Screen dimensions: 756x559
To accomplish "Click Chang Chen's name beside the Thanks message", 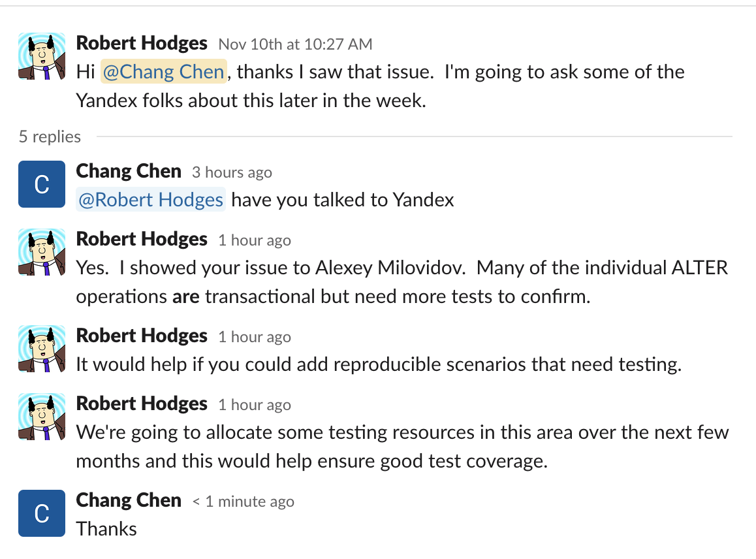I will [129, 500].
